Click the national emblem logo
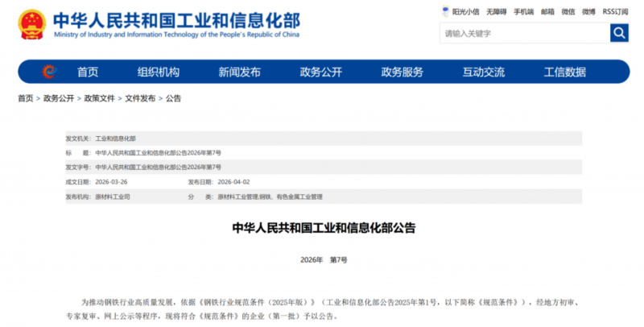The image size is (644, 327). (32, 25)
